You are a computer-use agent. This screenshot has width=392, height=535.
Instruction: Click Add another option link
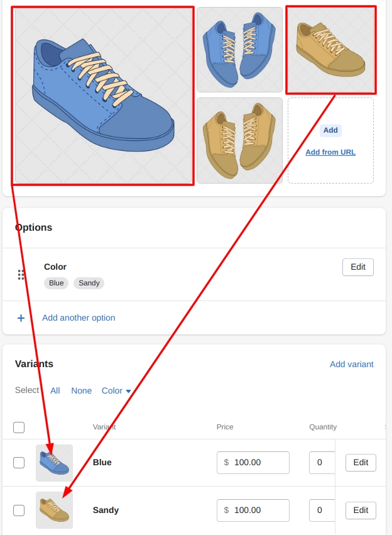(x=79, y=318)
